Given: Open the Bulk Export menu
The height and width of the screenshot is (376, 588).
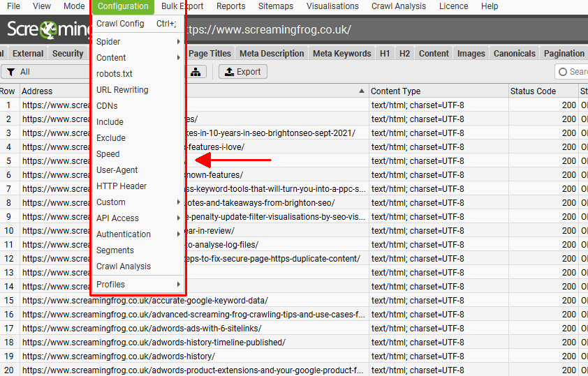Looking at the screenshot, I should [x=182, y=6].
